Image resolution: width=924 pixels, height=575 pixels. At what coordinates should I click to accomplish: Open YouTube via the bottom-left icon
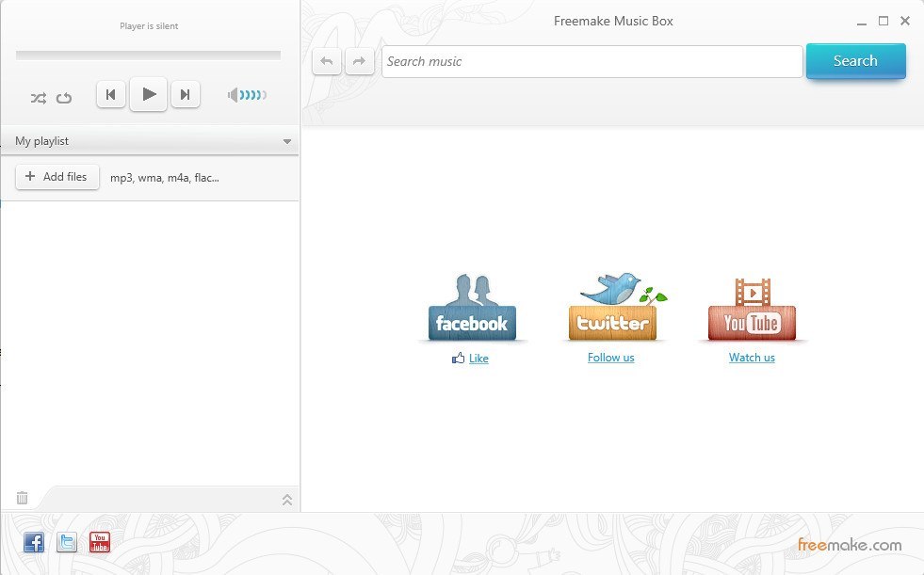[99, 542]
